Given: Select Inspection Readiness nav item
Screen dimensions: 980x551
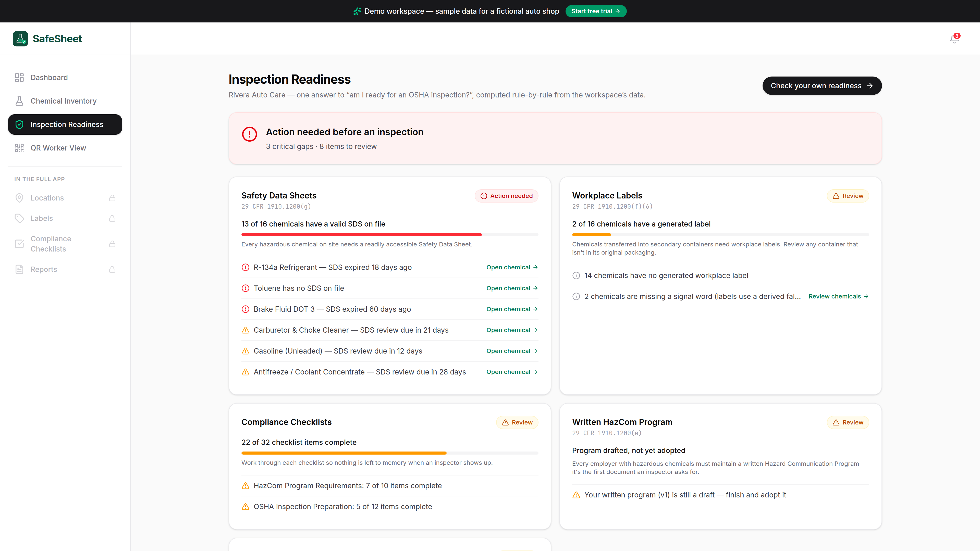Looking at the screenshot, I should pos(65,124).
